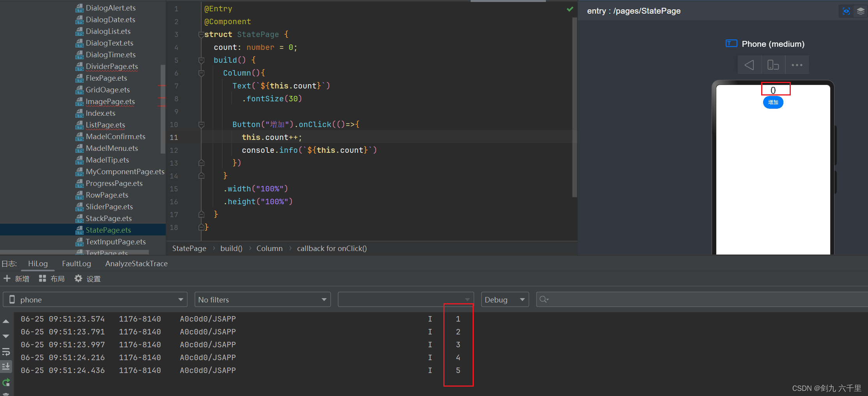Click the log scroll down arrow
868x396 pixels.
pos(6,336)
